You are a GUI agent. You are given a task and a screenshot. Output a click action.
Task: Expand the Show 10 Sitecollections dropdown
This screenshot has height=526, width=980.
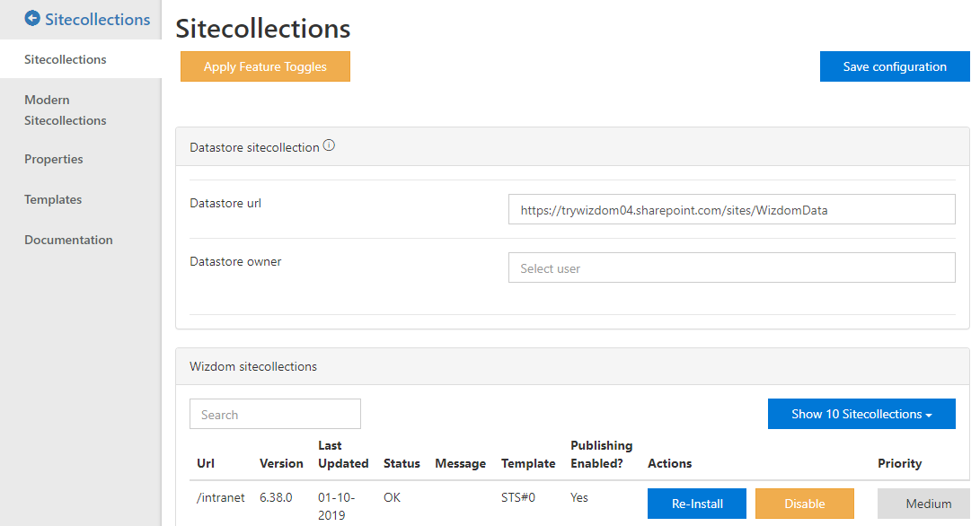tap(861, 414)
